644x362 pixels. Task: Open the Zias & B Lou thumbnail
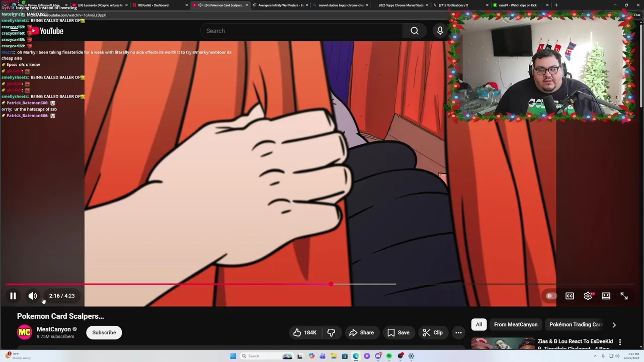coord(503,343)
